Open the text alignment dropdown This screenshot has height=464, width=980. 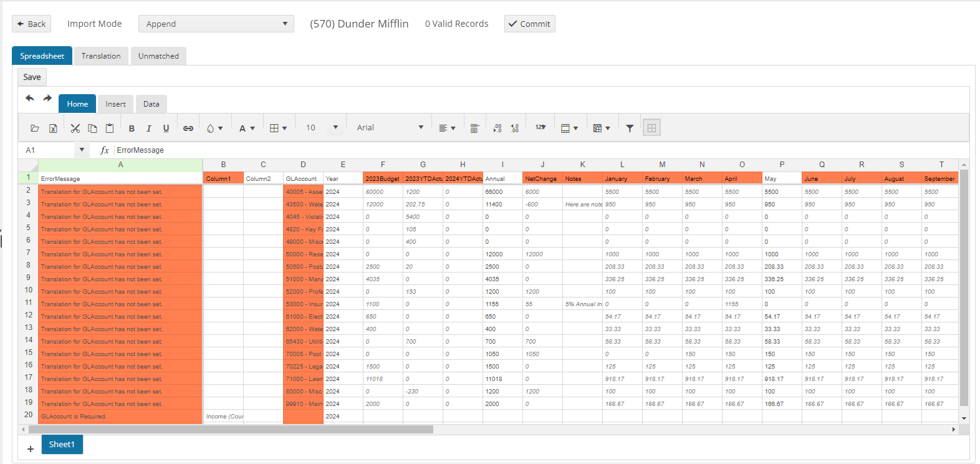447,128
